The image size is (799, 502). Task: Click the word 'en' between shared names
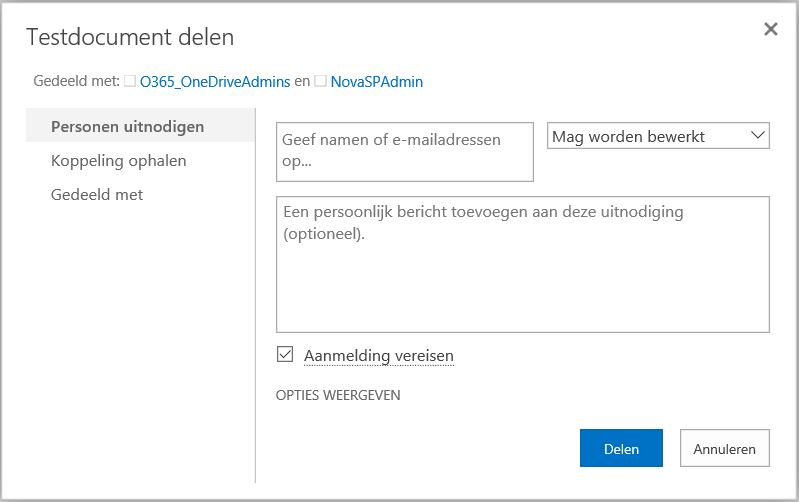pyautogui.click(x=302, y=82)
